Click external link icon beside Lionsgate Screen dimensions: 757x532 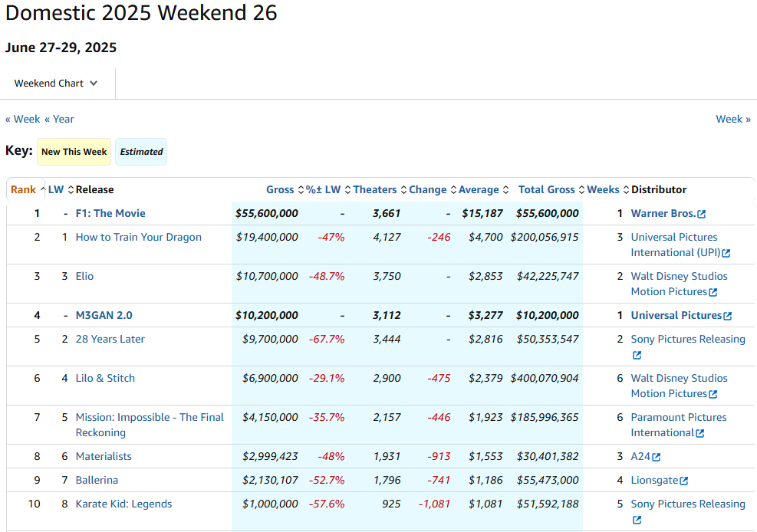(x=683, y=481)
